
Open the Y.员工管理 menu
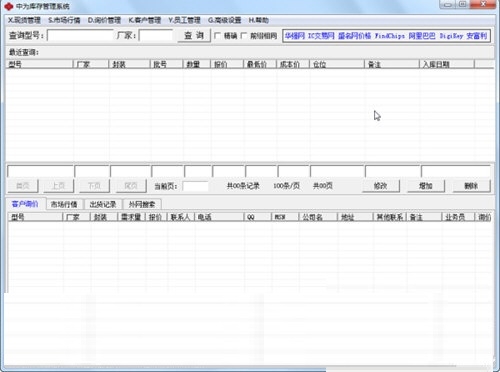tap(184, 20)
